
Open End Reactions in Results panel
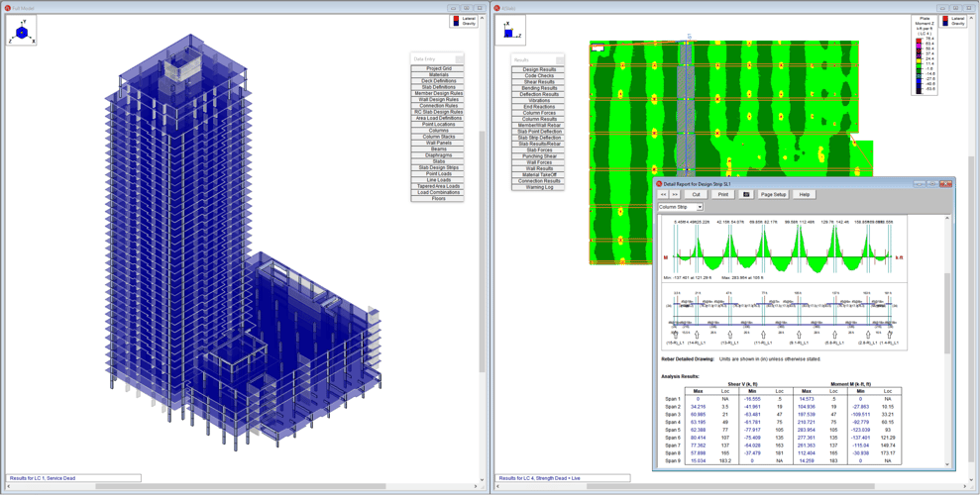539,107
